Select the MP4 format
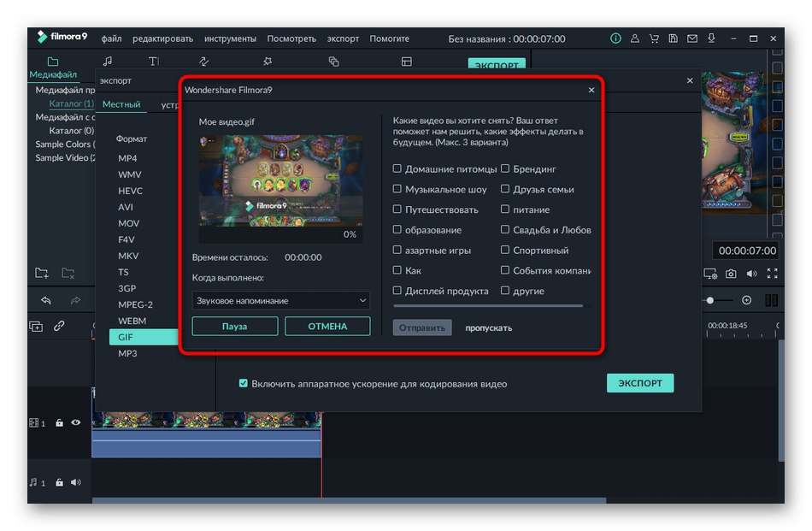Viewport: 812px width, 531px height. (127, 158)
